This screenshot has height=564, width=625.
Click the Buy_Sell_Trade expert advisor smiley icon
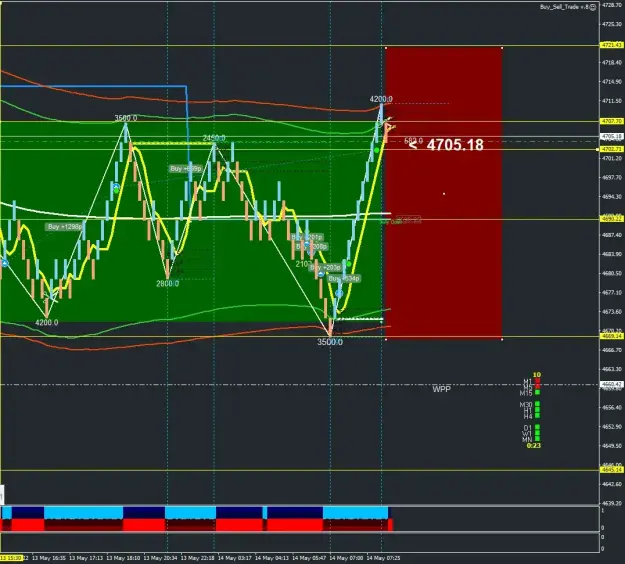point(593,7)
